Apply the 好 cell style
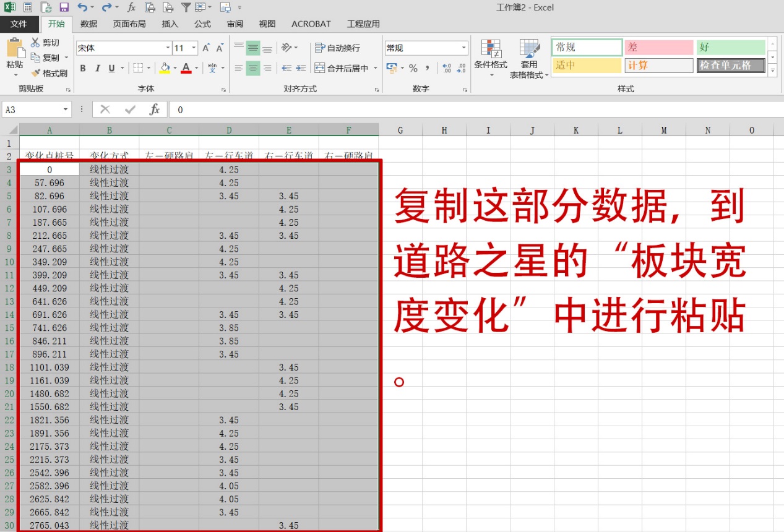The image size is (784, 532). (x=731, y=47)
